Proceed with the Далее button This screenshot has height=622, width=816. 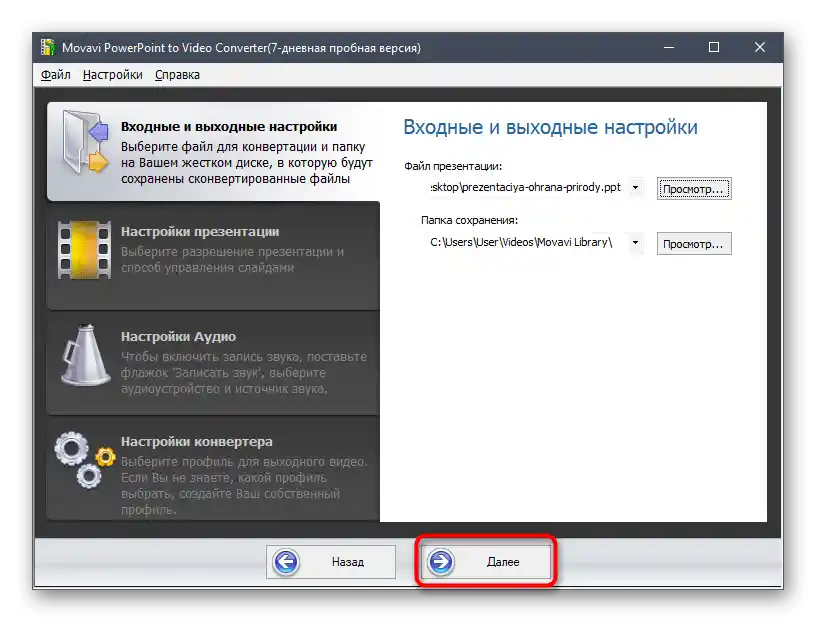click(x=486, y=562)
